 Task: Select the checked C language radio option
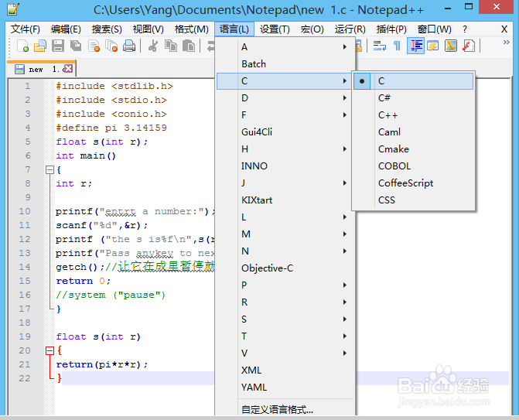413,81
